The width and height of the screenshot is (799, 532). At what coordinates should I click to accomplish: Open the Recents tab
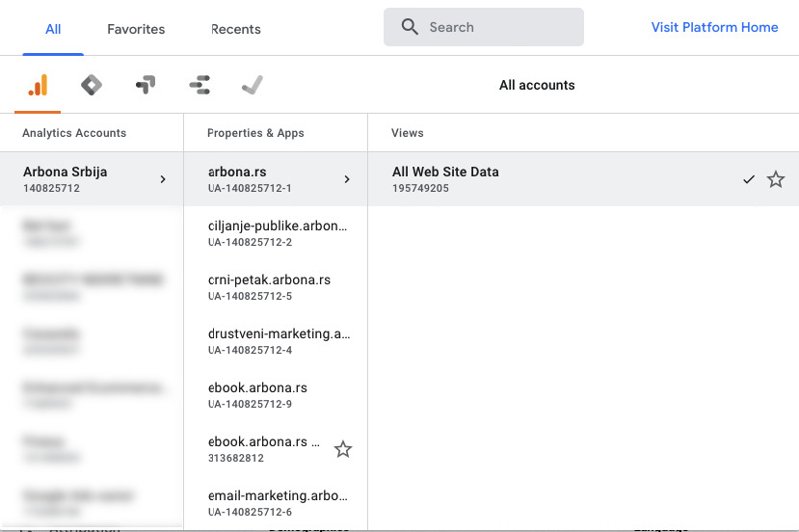tap(236, 29)
